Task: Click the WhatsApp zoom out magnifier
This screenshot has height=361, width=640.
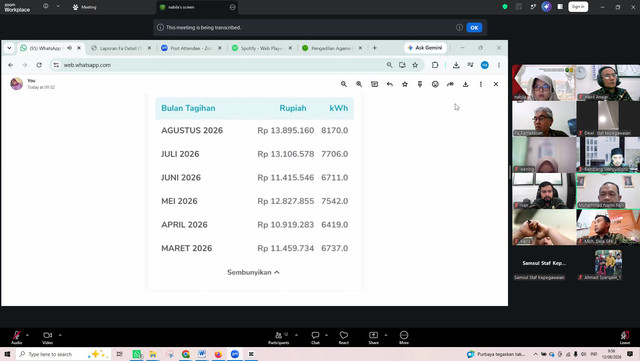Action: [x=344, y=84]
